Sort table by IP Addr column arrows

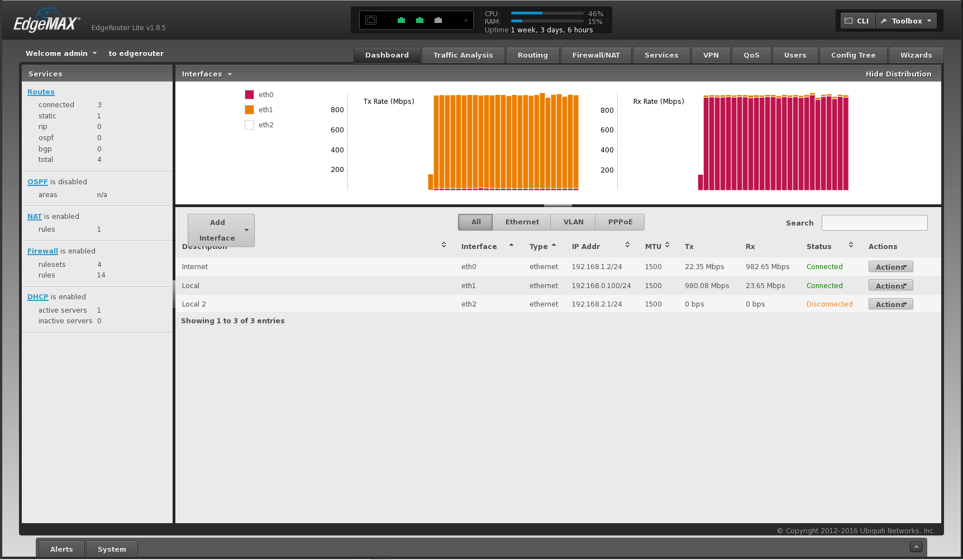627,245
